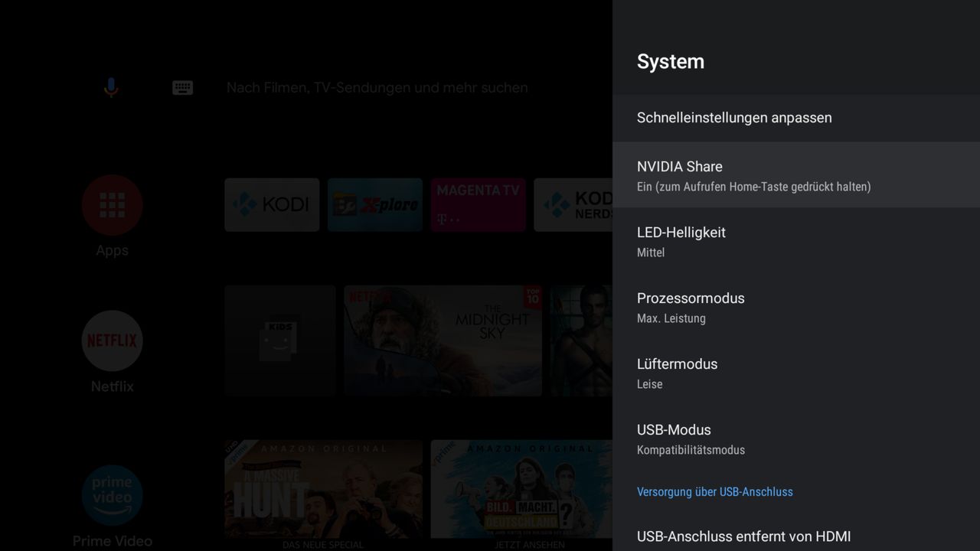The image size is (980, 551).
Task: Launch the Netflix app icon
Action: tap(112, 341)
